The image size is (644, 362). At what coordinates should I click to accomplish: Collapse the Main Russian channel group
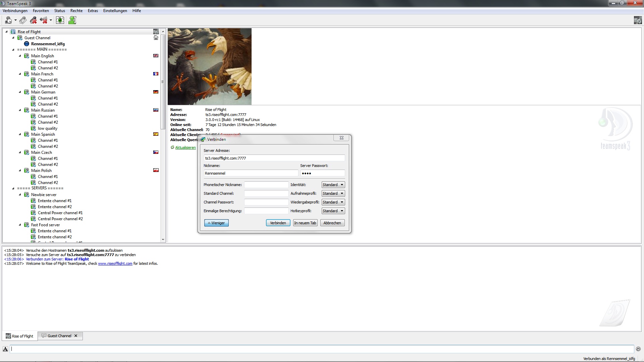coord(19,110)
